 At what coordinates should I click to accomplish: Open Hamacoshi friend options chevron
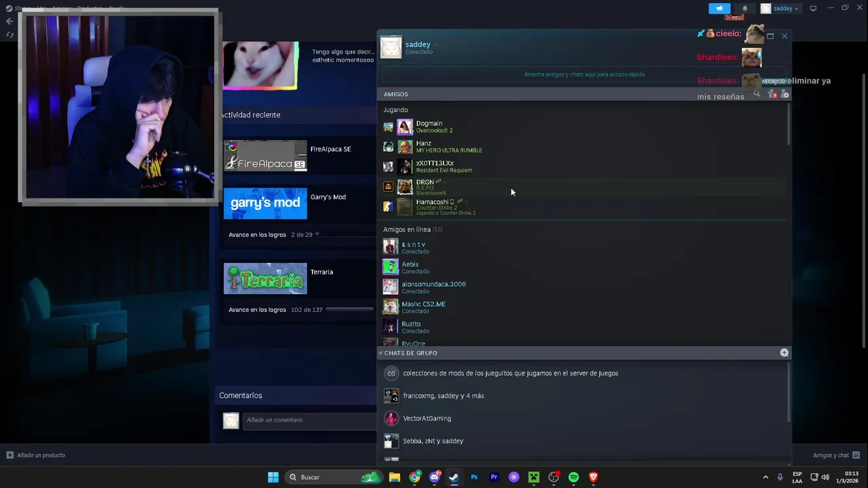[468, 202]
